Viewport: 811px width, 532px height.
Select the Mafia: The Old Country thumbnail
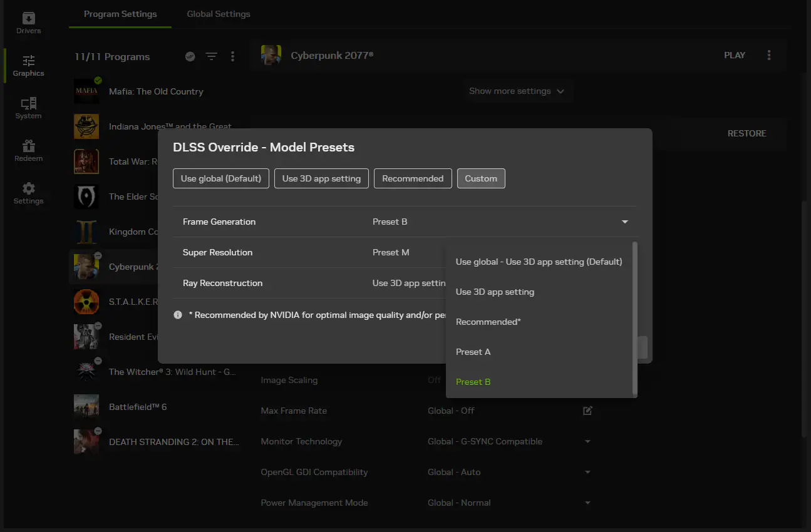[86, 91]
